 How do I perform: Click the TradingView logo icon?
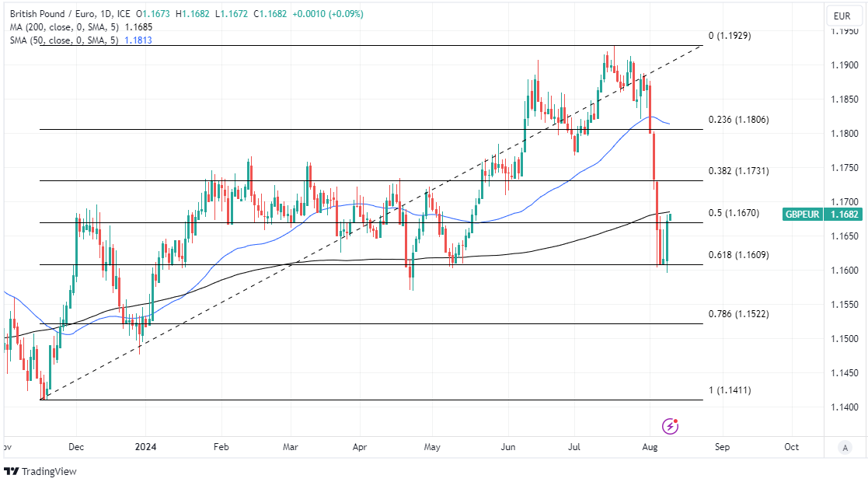pos(12,471)
